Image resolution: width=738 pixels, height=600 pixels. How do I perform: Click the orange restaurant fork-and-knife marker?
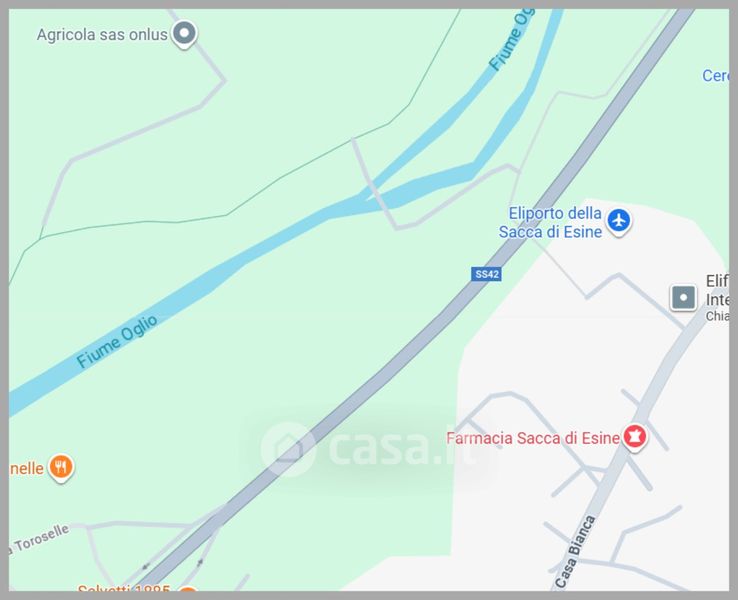(61, 467)
